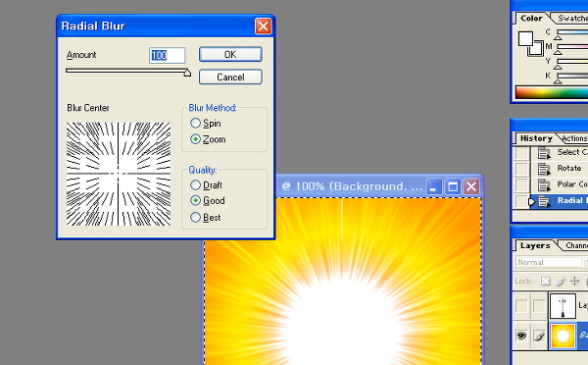
Task: Toggle lock transparent pixels
Action: click(x=546, y=281)
